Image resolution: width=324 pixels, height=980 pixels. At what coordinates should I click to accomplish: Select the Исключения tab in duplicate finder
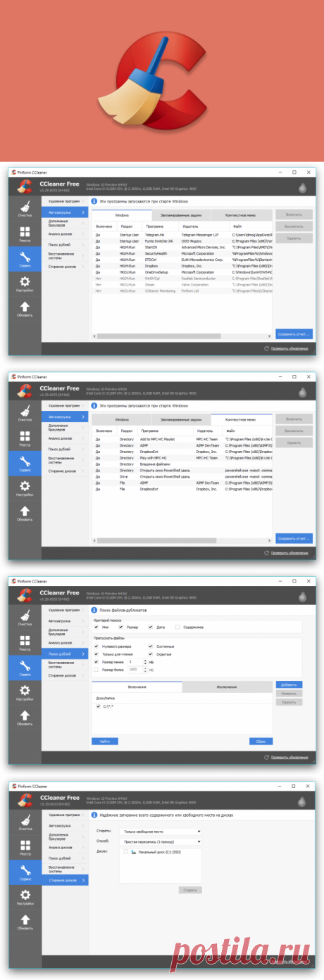coord(227,687)
